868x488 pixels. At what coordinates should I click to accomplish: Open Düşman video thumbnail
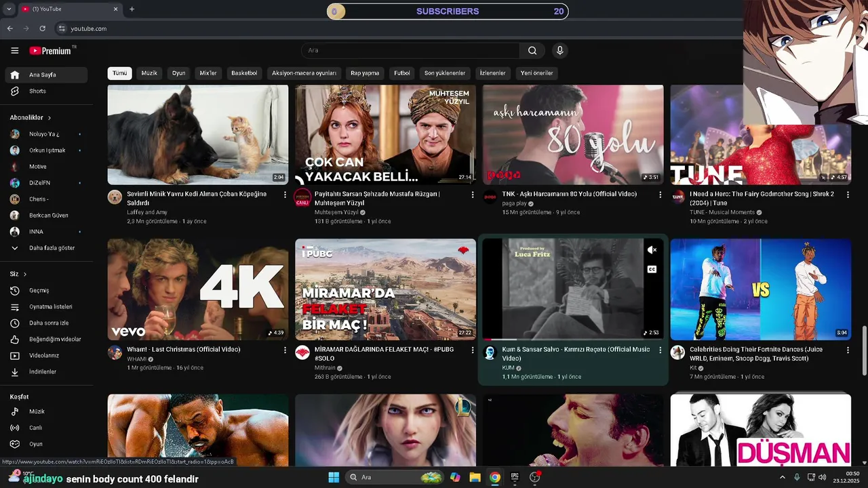click(760, 430)
